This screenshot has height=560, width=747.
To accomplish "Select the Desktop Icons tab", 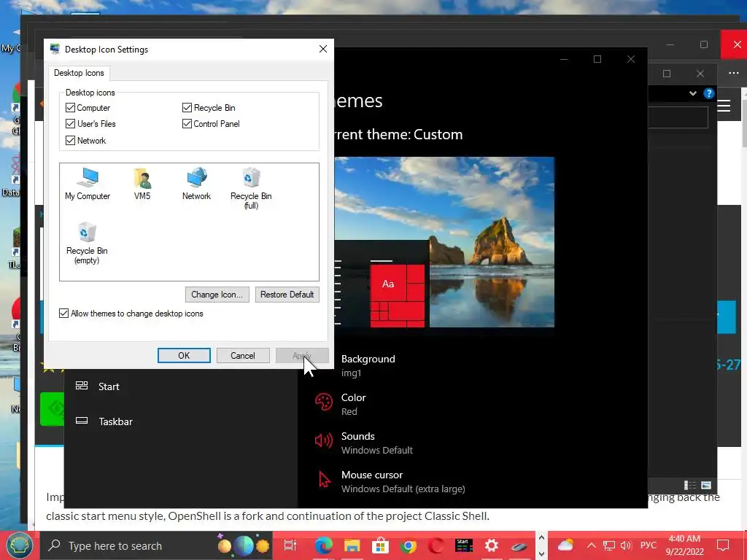I will point(79,73).
